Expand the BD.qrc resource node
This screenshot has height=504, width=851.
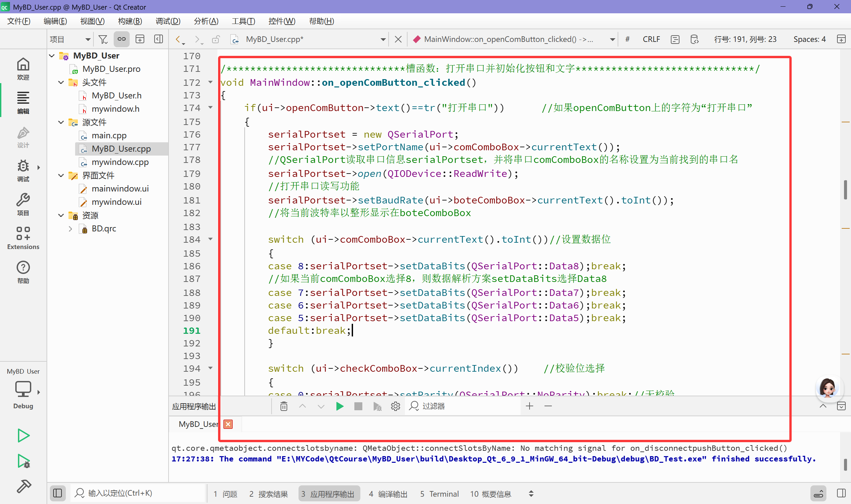pyautogui.click(x=70, y=229)
